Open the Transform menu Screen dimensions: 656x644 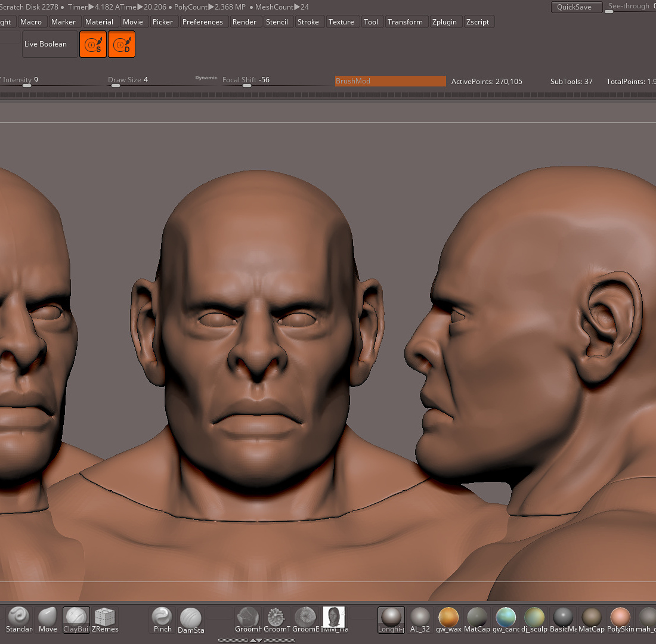[x=405, y=21]
